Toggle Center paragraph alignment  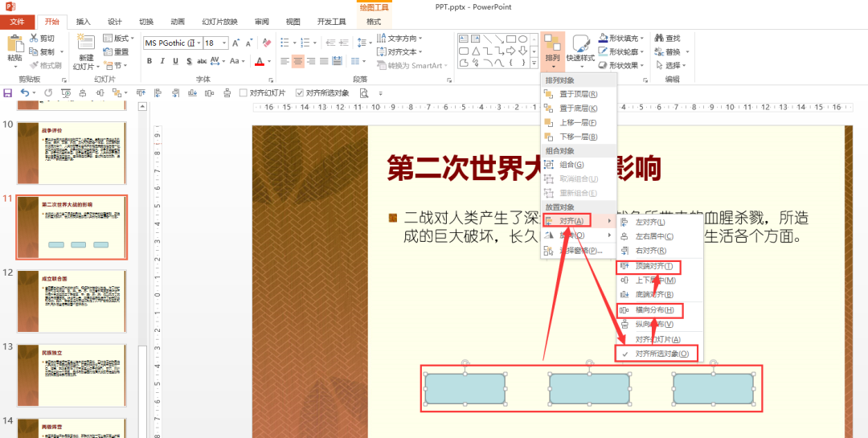click(x=298, y=61)
